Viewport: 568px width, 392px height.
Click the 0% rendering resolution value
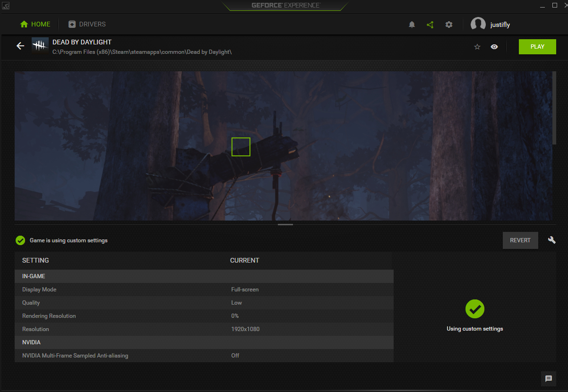(235, 316)
